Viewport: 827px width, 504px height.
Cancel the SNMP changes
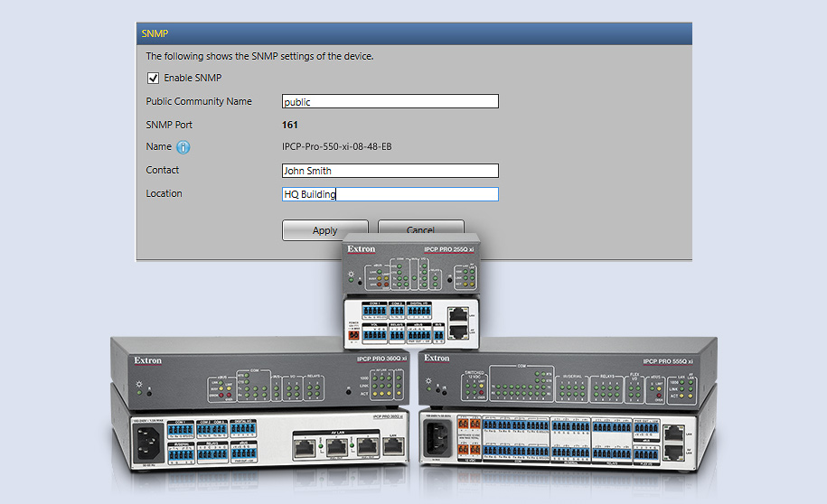click(x=421, y=227)
